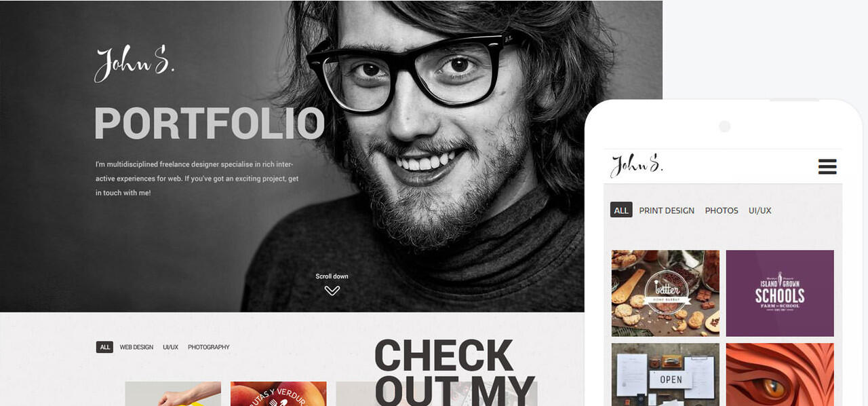Click the scroll down chevron arrow
The height and width of the screenshot is (406, 868).
(x=332, y=291)
